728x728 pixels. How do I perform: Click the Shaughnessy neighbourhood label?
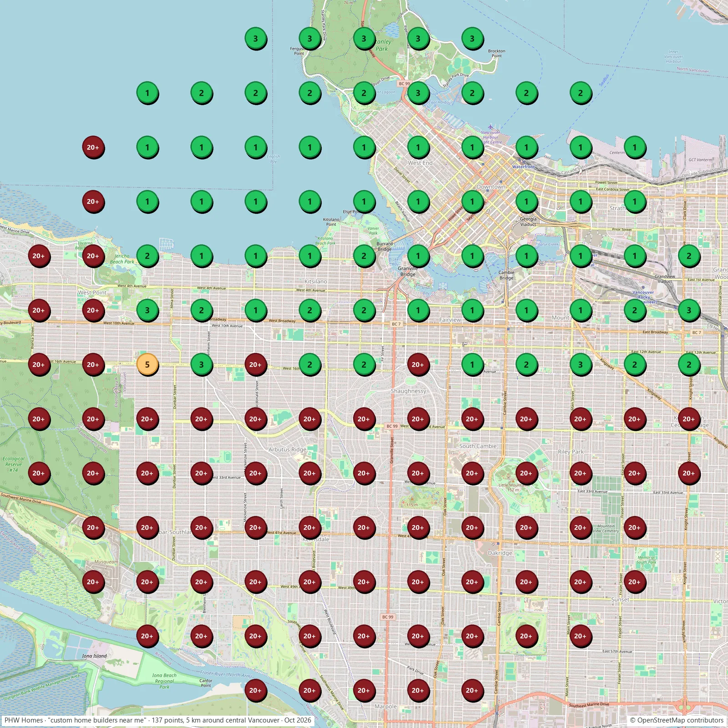click(409, 391)
